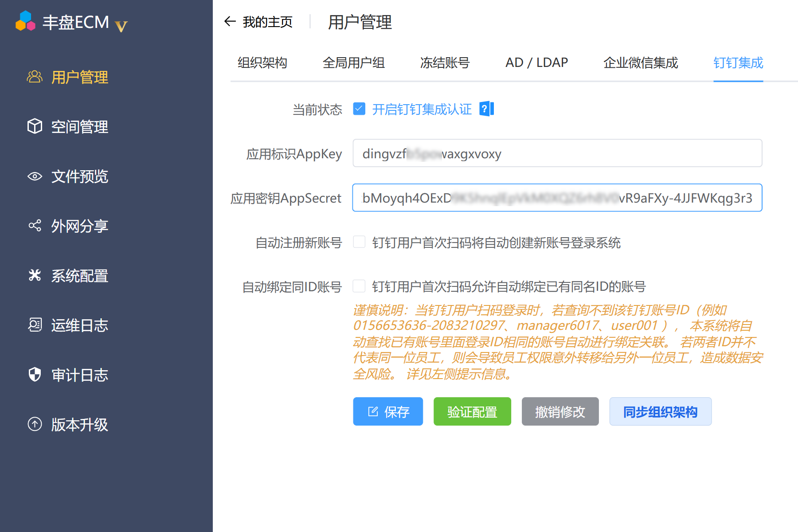Focus the 应用密钥AppSecret input field
Image resolution: width=798 pixels, height=532 pixels.
click(x=557, y=198)
